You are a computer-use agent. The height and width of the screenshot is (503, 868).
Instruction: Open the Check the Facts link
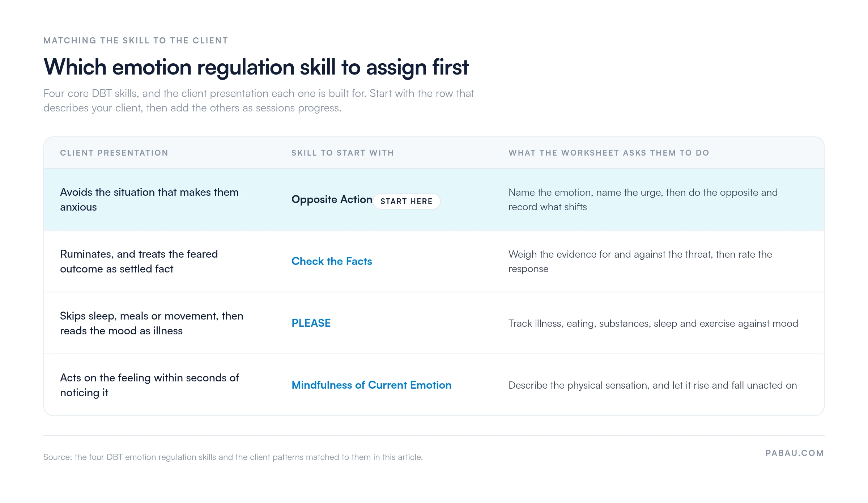[x=332, y=261]
